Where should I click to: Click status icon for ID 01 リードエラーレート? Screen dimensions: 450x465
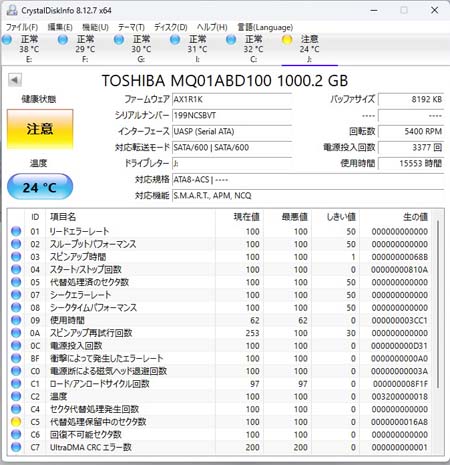[16, 231]
